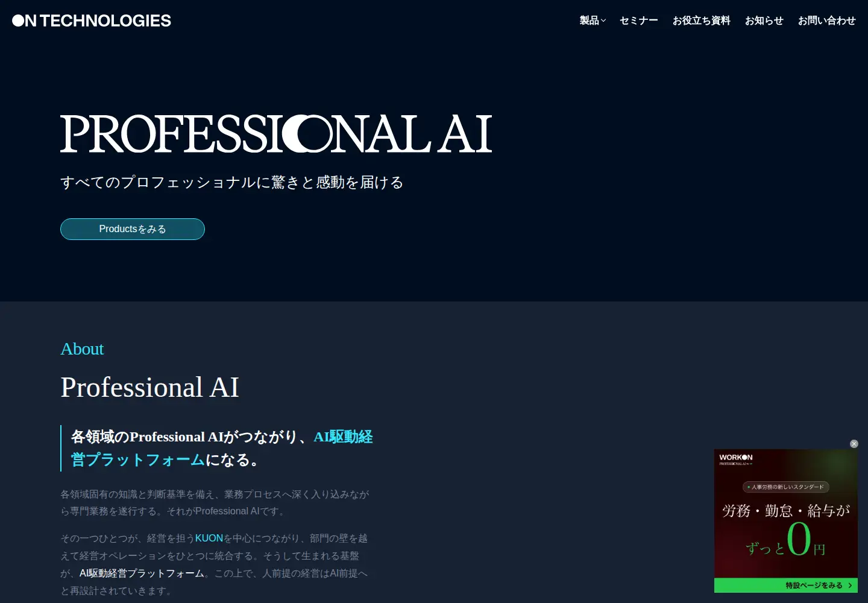Viewport: 868px width, 603px height.
Task: Click 特設ページをみる green button
Action: (x=786, y=586)
